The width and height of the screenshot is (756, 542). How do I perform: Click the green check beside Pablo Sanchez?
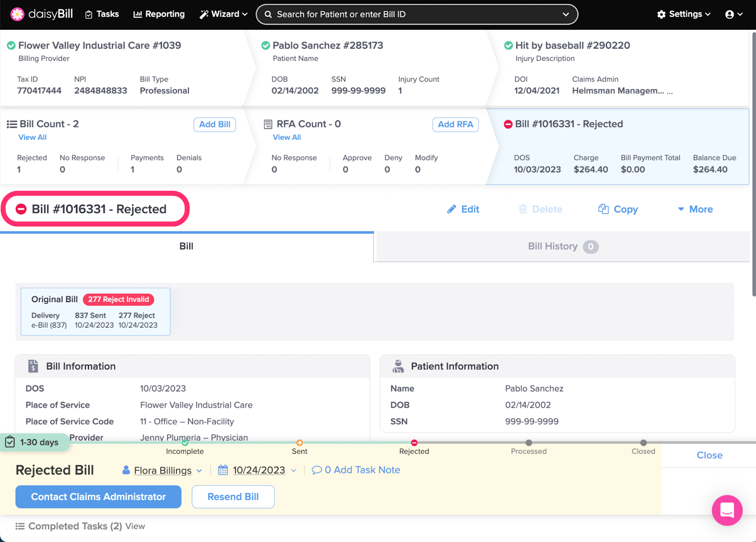point(266,45)
